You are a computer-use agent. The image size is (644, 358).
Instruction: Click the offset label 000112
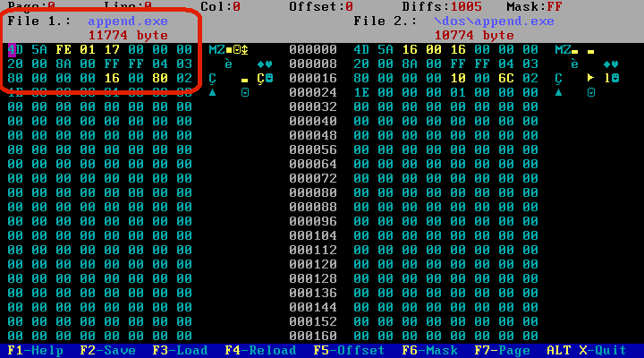313,250
